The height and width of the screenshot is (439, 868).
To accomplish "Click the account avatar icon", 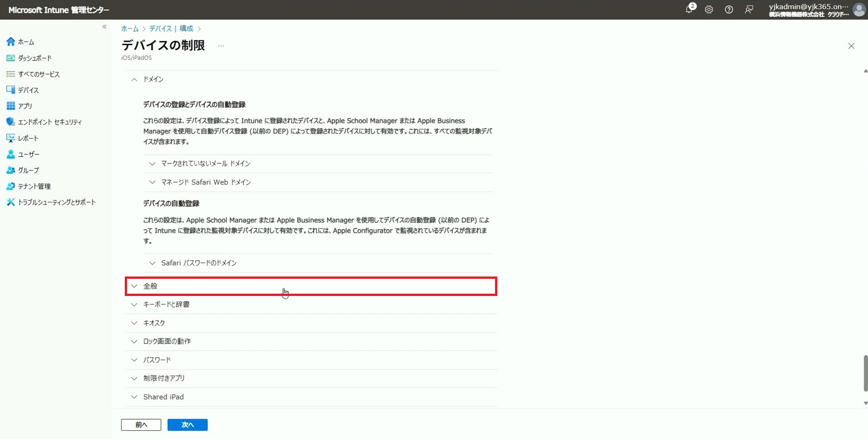I will pos(859,10).
